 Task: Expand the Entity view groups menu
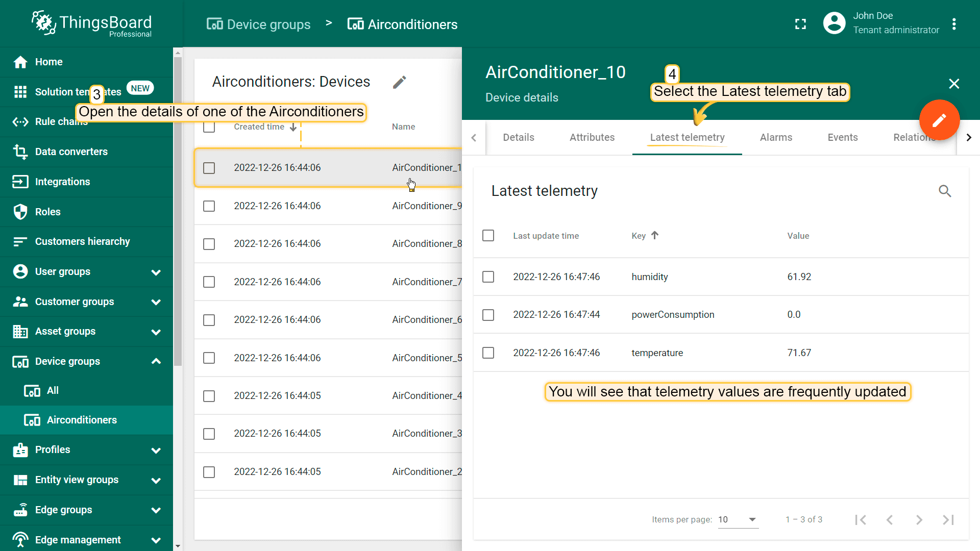(156, 480)
